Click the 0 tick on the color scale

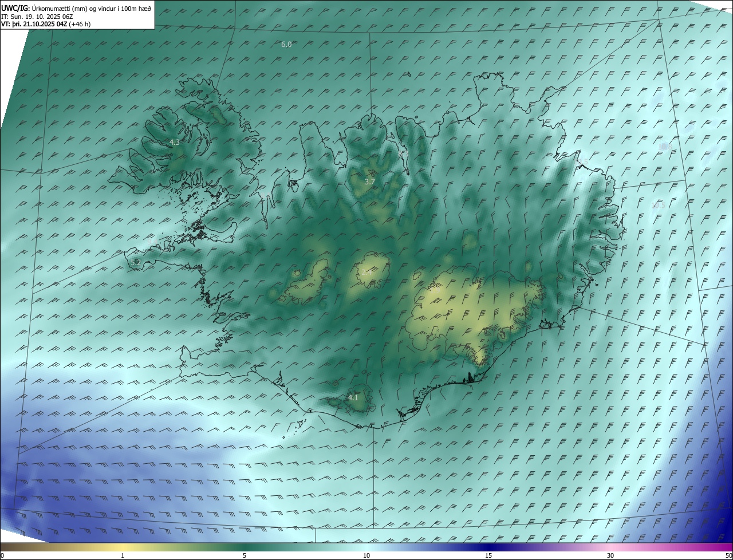coord(2,555)
